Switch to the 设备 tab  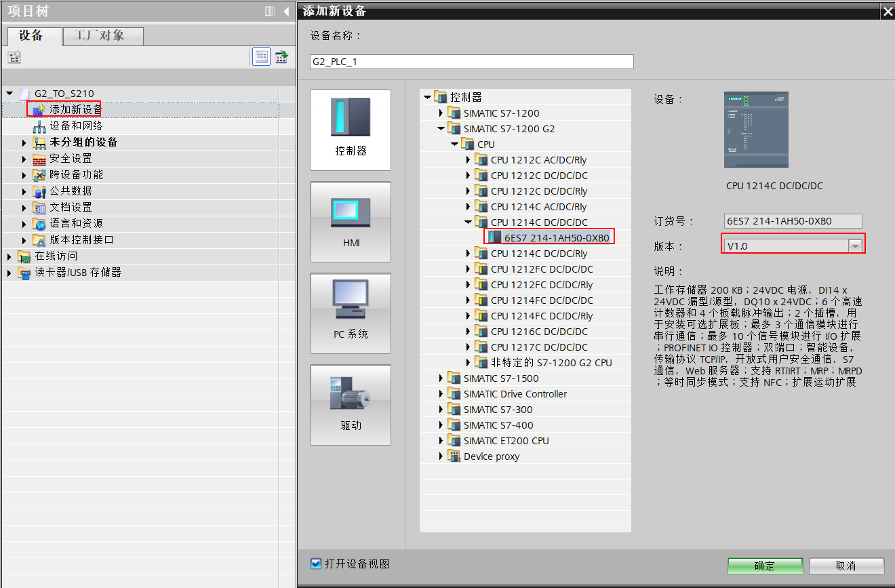pos(33,36)
